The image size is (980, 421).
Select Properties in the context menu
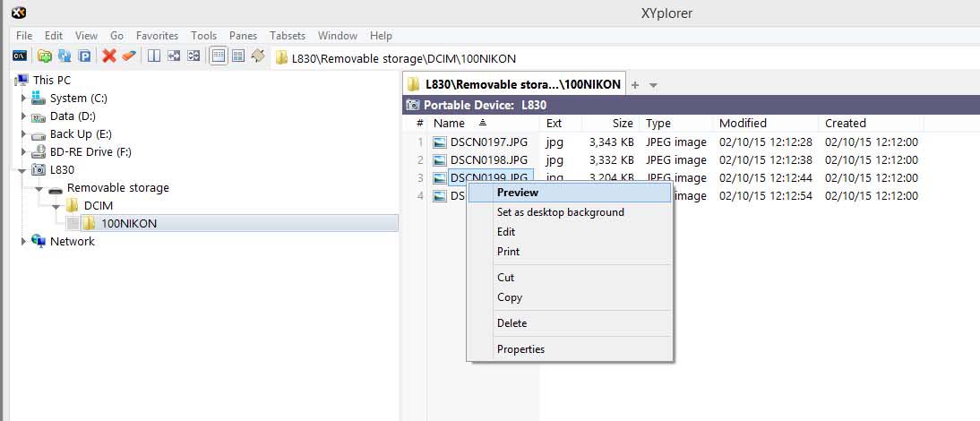click(520, 349)
